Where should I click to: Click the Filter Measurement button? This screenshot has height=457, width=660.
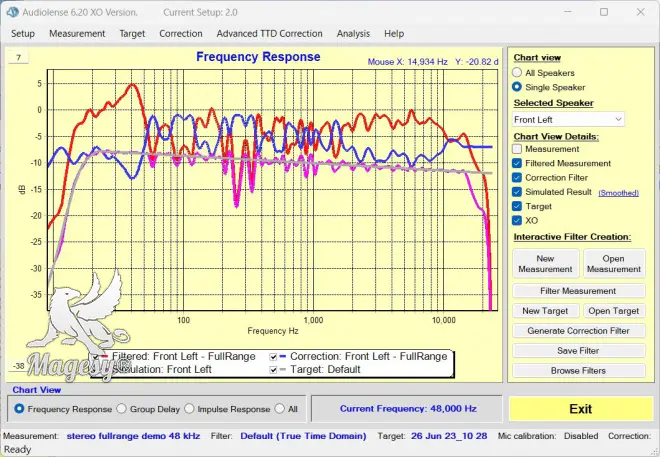pos(578,291)
